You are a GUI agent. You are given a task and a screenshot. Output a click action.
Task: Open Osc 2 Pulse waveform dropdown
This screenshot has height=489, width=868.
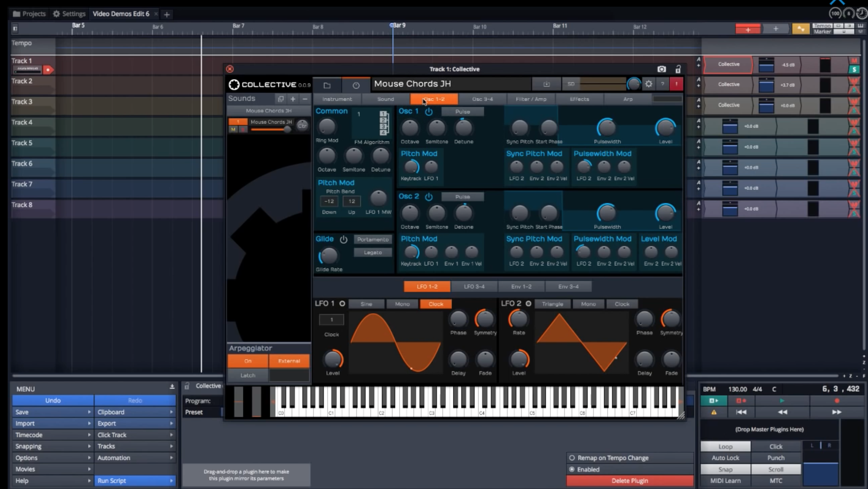pos(463,197)
